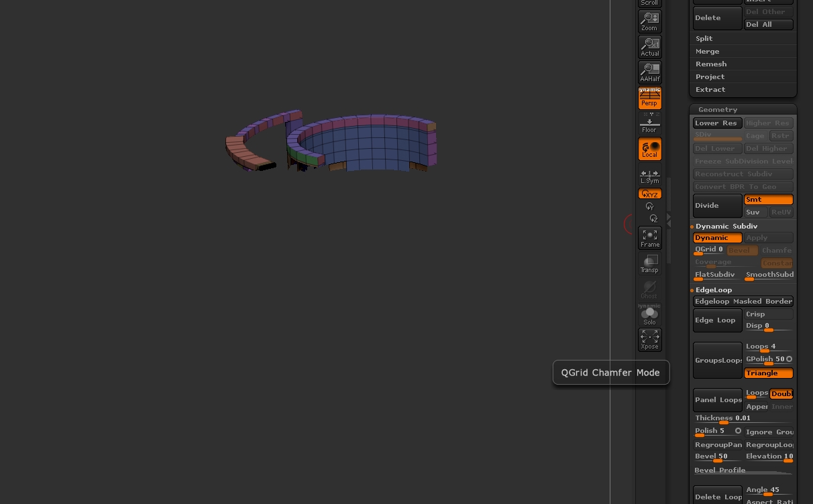The image size is (813, 504).
Task: Click the Panel Loops button
Action: pyautogui.click(x=717, y=400)
